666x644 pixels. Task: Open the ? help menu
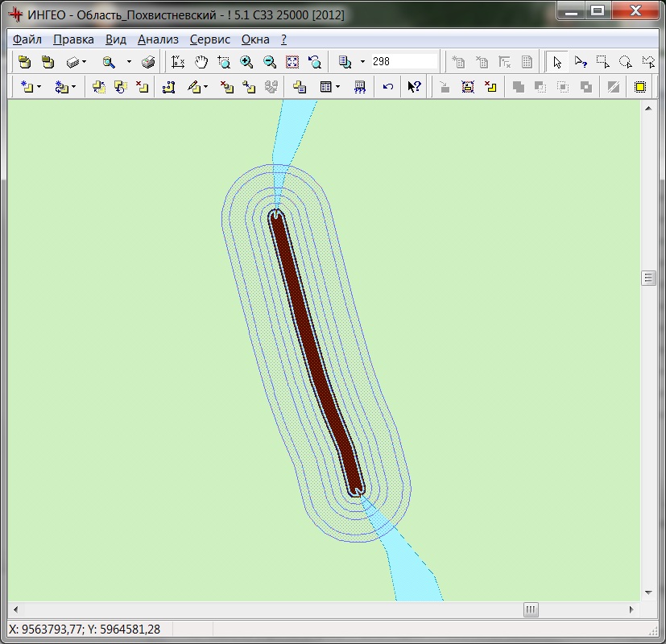pyautogui.click(x=283, y=39)
